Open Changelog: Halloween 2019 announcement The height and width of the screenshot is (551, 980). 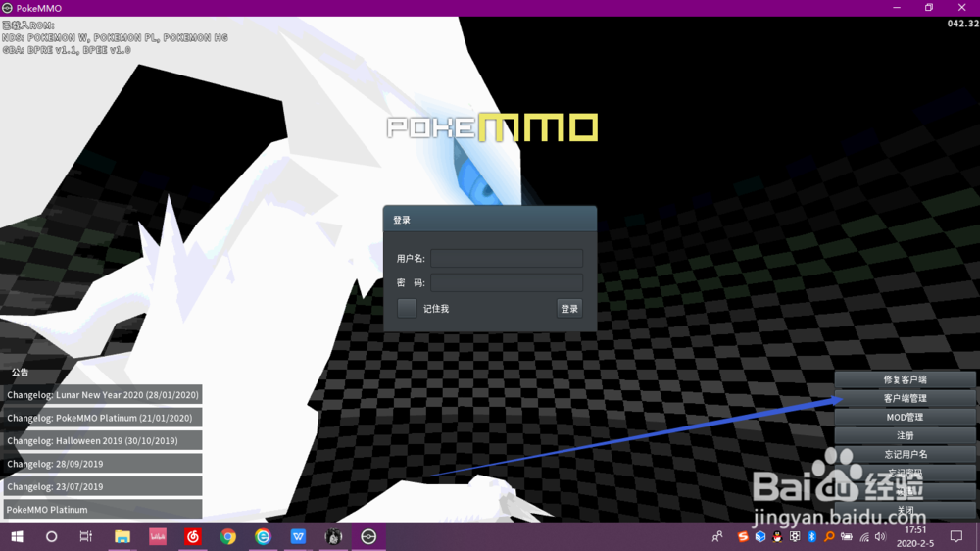[103, 441]
